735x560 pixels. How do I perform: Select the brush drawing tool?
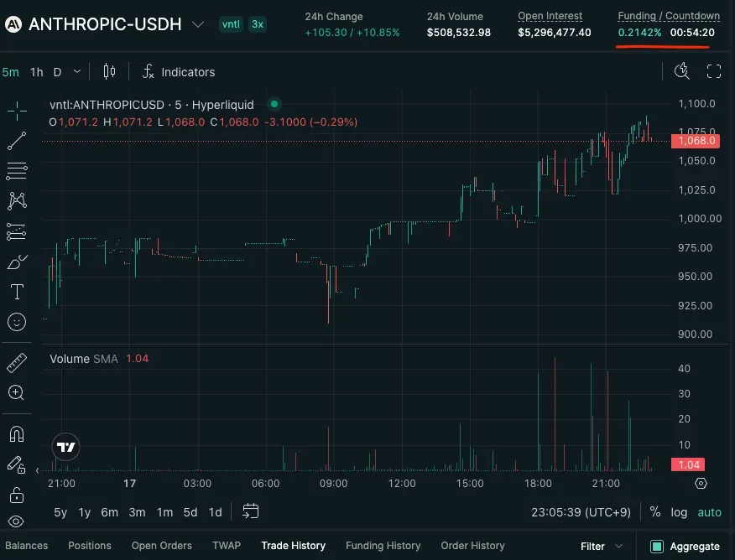coord(17,262)
